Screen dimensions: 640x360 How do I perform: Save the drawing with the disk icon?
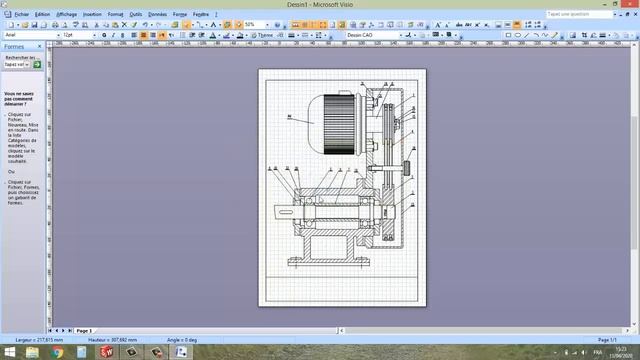point(34,25)
